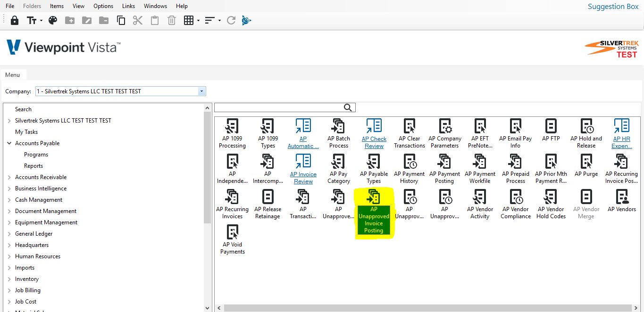The height and width of the screenshot is (312, 644).
Task: Open AP Release Retainage
Action: (x=268, y=205)
